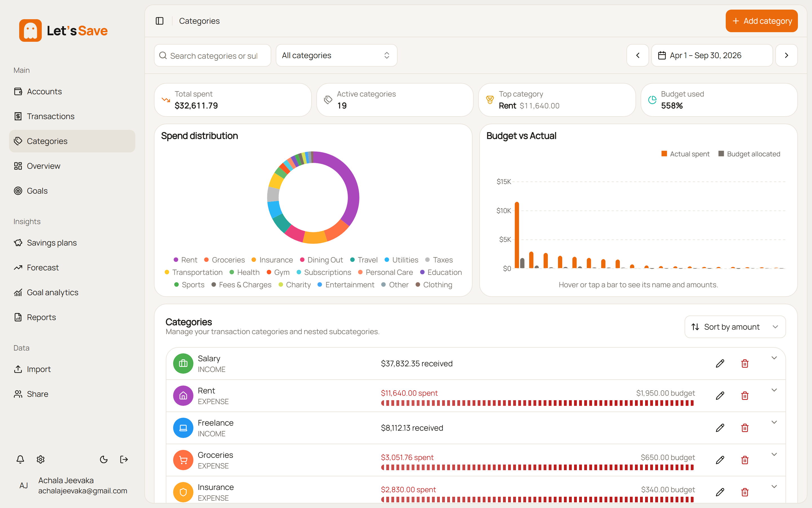Toggle Rent in spend distribution legend
Screen dimensions: 812x508
(x=186, y=260)
